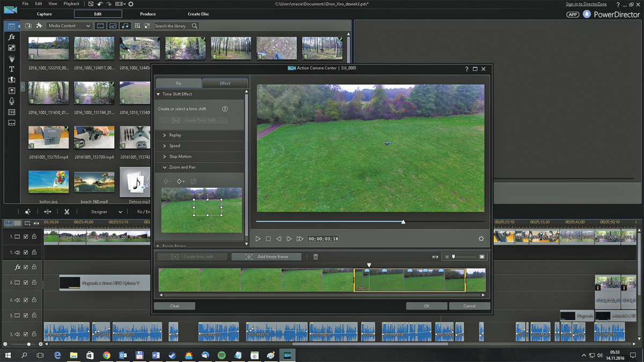Open the Title Room T icon

pos(11,69)
